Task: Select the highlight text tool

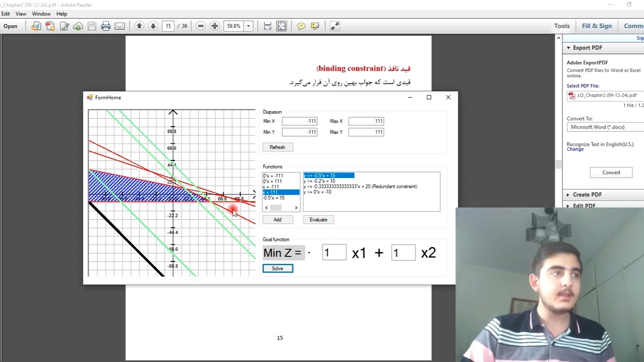Action: [315, 26]
